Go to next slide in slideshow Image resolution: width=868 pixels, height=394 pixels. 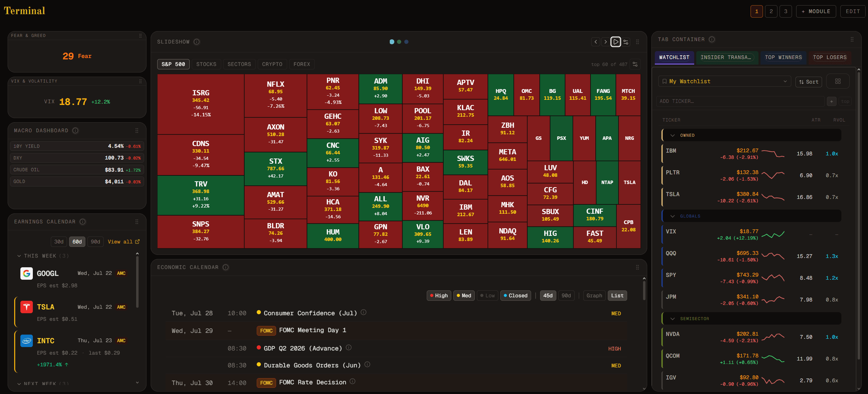605,42
